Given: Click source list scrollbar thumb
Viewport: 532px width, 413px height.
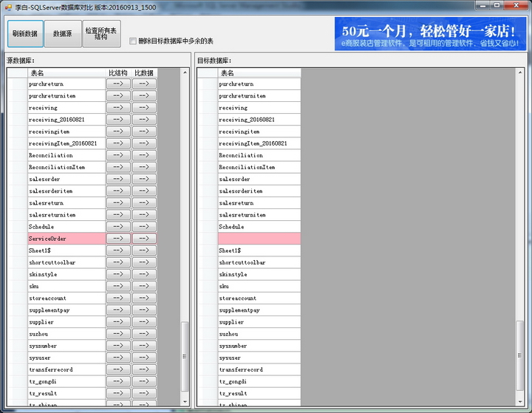Looking at the screenshot, I should [x=185, y=356].
